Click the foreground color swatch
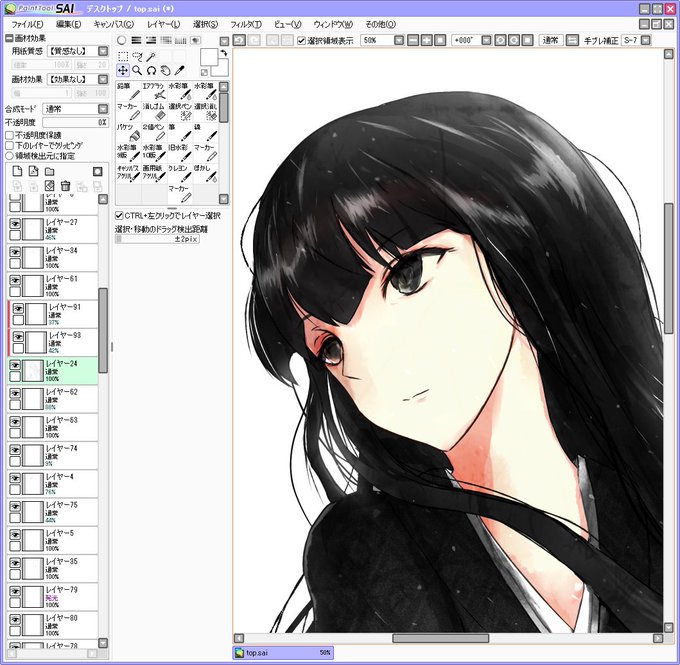This screenshot has height=665, width=680. 209,57
